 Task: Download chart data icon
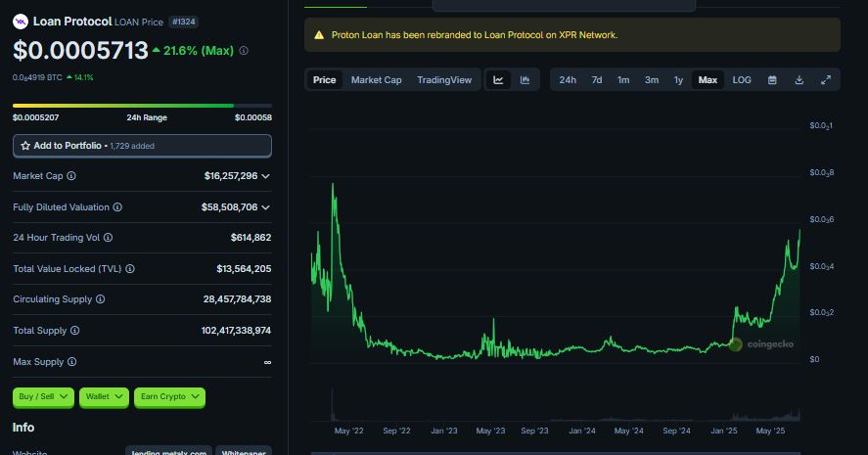tap(799, 79)
